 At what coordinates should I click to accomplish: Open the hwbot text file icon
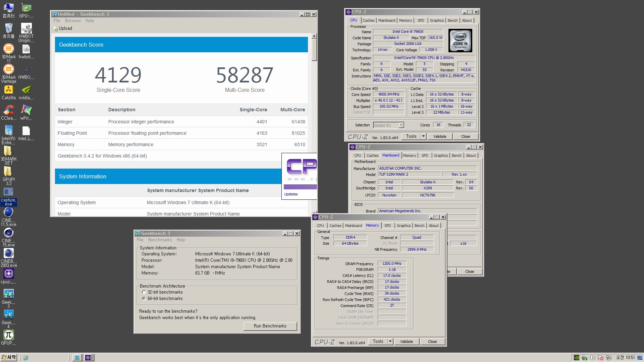coord(26,51)
